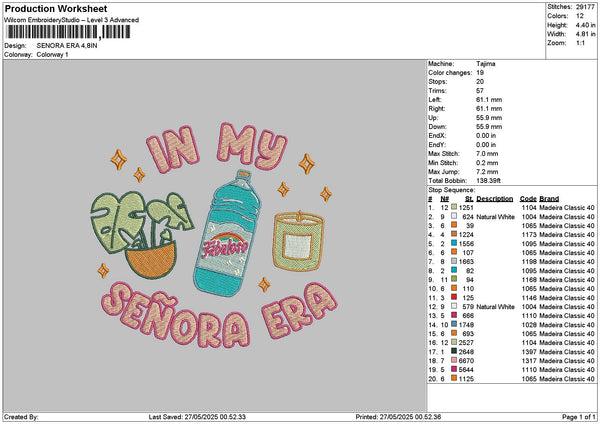Image resolution: width=600 pixels, height=424 pixels.
Task: Click the orange swatch in stop 3
Action: point(454,225)
